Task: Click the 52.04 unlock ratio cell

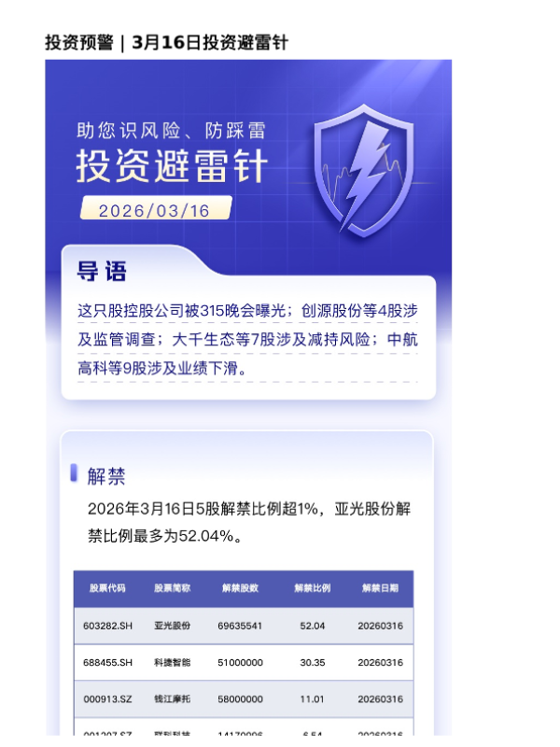Action: 313,626
